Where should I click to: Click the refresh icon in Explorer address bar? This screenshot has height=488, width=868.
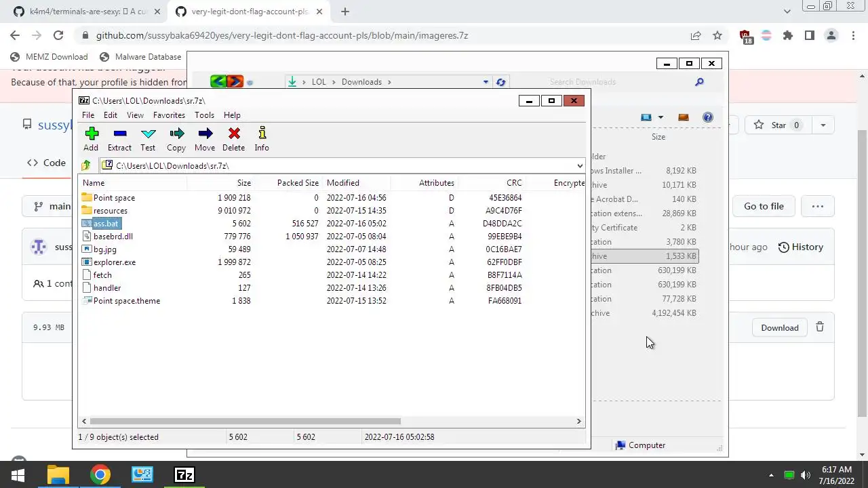500,82
